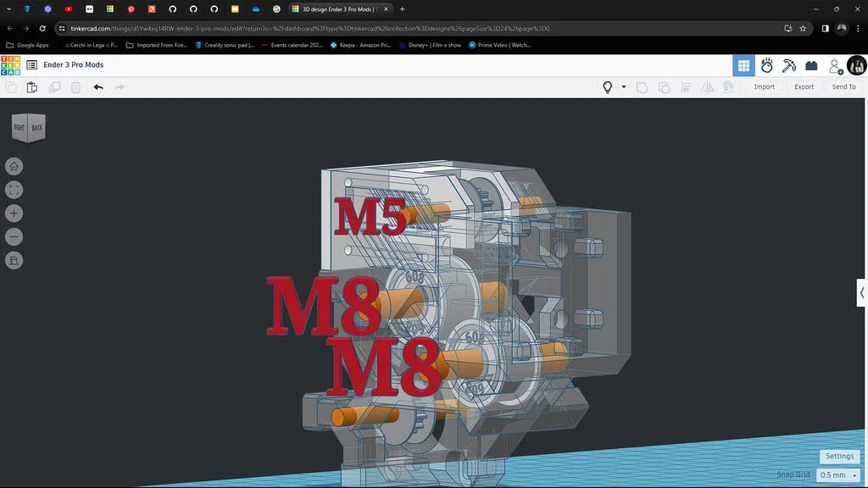Click the Cruise magnet tool icon
This screenshot has width=868, height=488.
click(x=729, y=87)
